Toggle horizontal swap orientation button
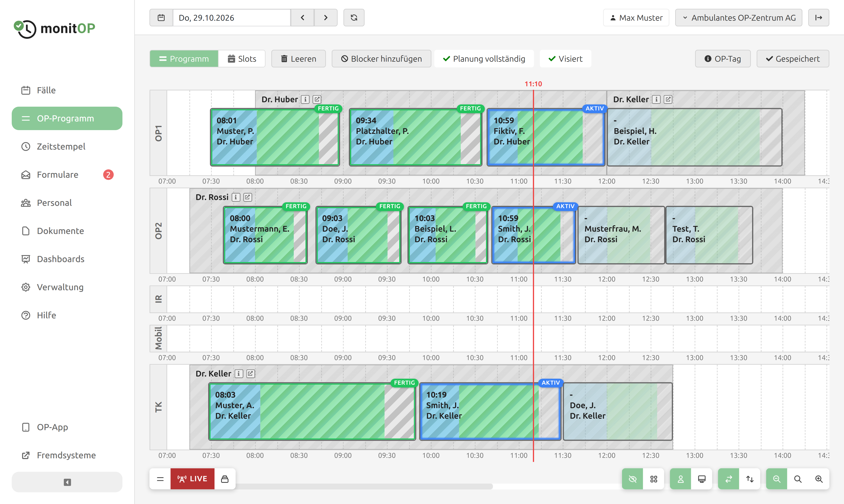 point(728,479)
